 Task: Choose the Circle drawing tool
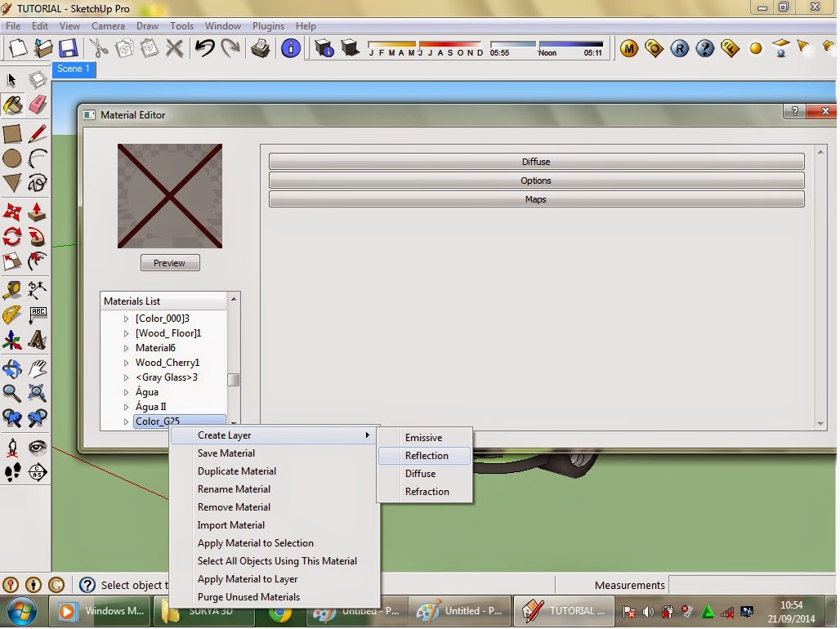point(12,158)
